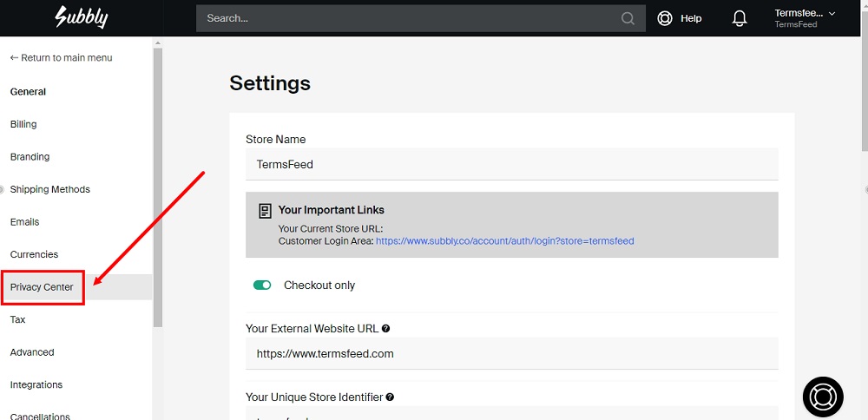This screenshot has height=420, width=868.
Task: Click the sidebar scrollbar up arrow
Action: 158,43
